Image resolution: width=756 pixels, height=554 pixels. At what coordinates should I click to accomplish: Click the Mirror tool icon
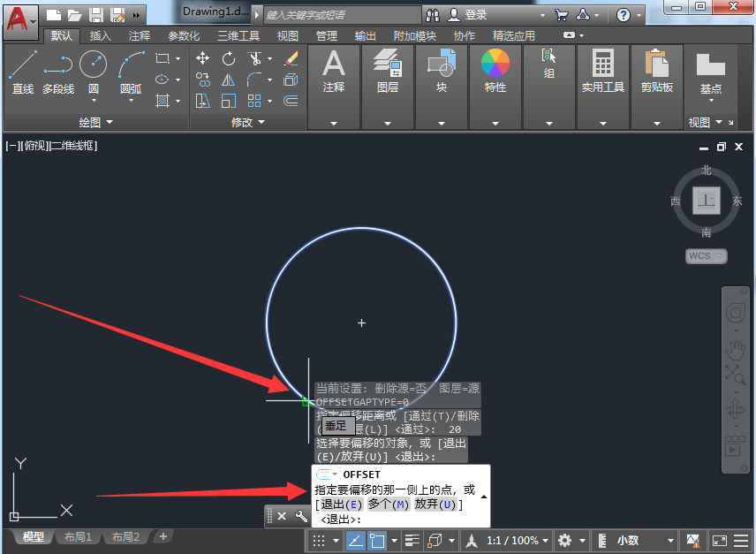229,80
